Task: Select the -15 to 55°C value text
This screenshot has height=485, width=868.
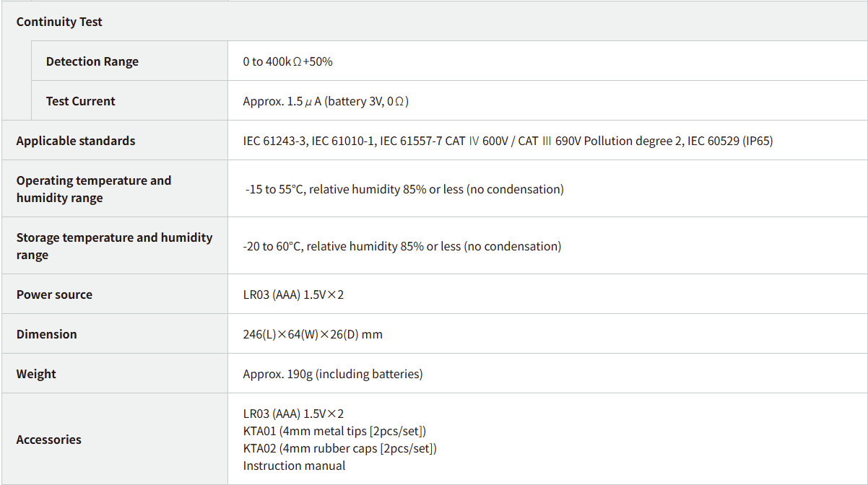Action: (404, 189)
